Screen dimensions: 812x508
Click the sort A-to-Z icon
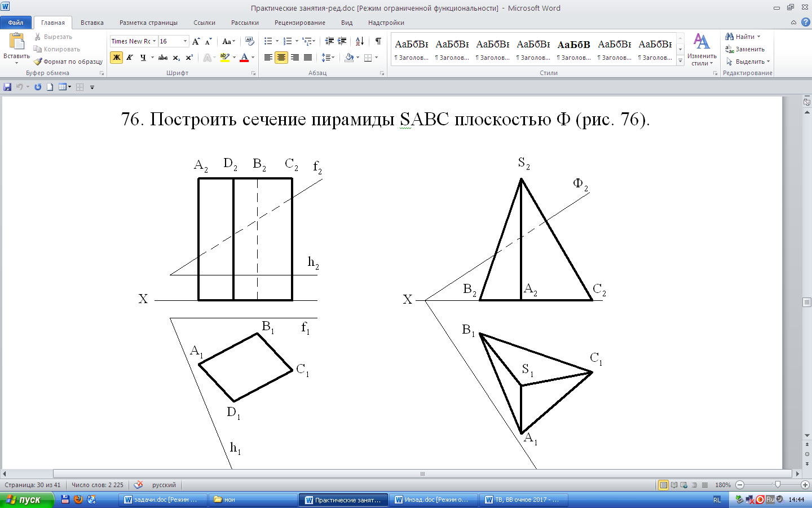tap(360, 41)
